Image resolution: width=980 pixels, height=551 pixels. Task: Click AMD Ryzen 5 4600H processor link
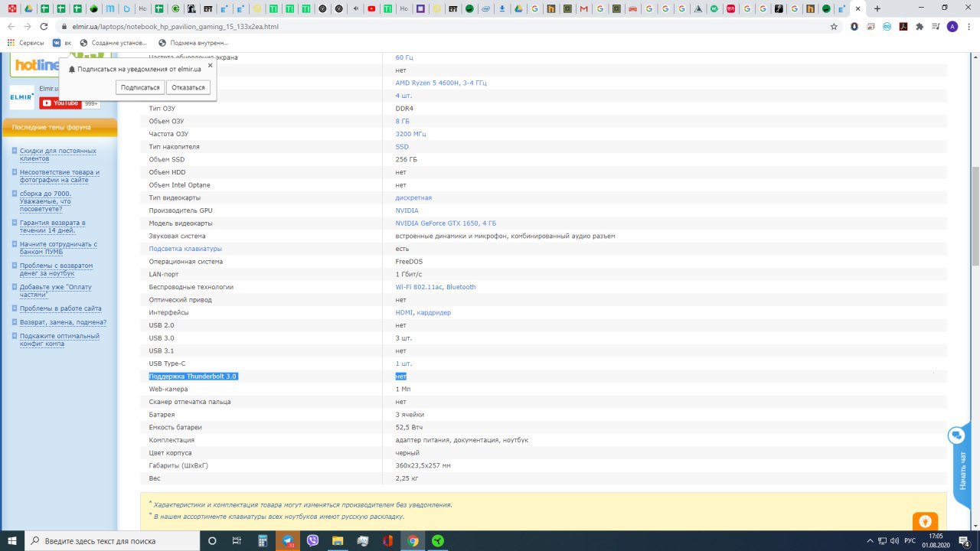click(441, 83)
